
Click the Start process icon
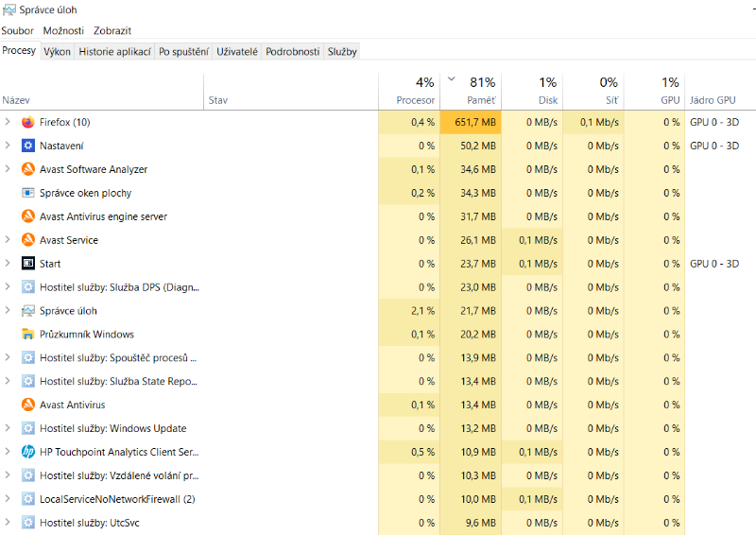pyautogui.click(x=28, y=264)
